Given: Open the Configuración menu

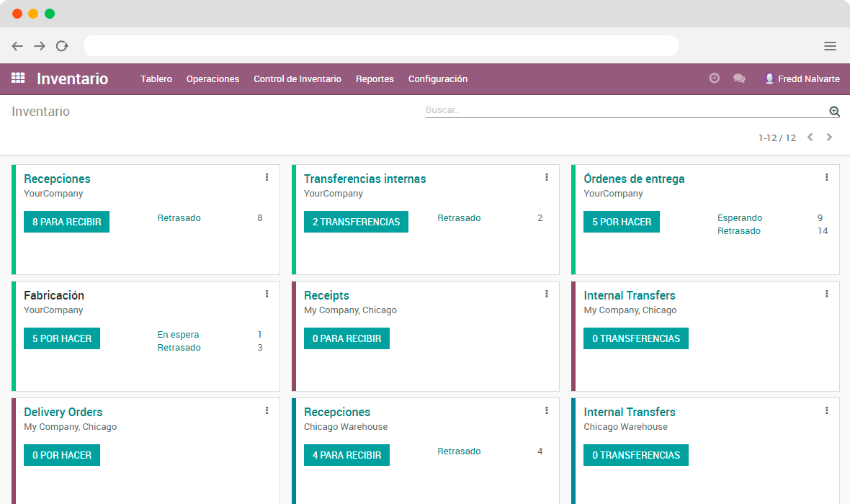Looking at the screenshot, I should [x=438, y=79].
